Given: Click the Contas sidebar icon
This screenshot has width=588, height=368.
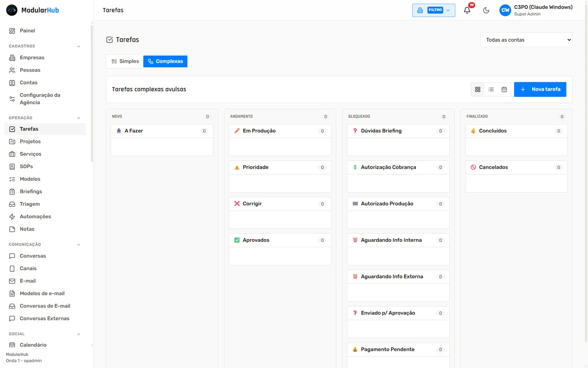Looking at the screenshot, I should coord(12,83).
